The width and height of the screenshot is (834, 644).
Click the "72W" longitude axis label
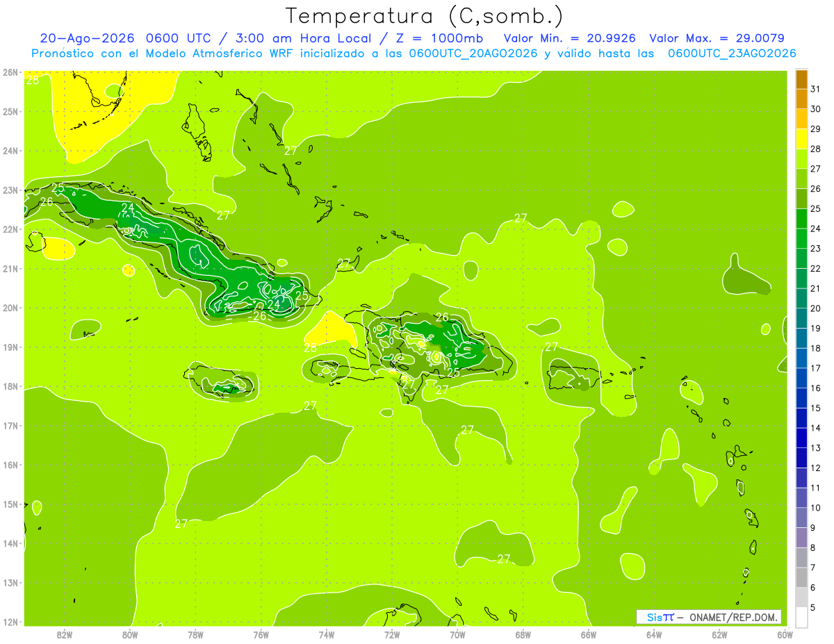[x=392, y=634]
